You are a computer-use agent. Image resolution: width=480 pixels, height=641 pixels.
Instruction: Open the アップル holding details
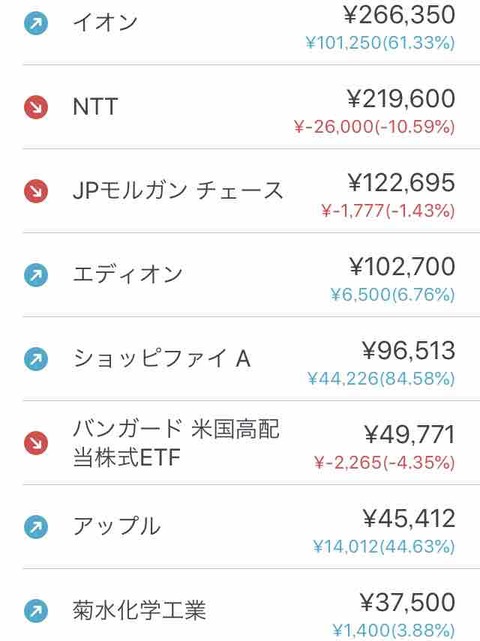pyautogui.click(x=251, y=527)
